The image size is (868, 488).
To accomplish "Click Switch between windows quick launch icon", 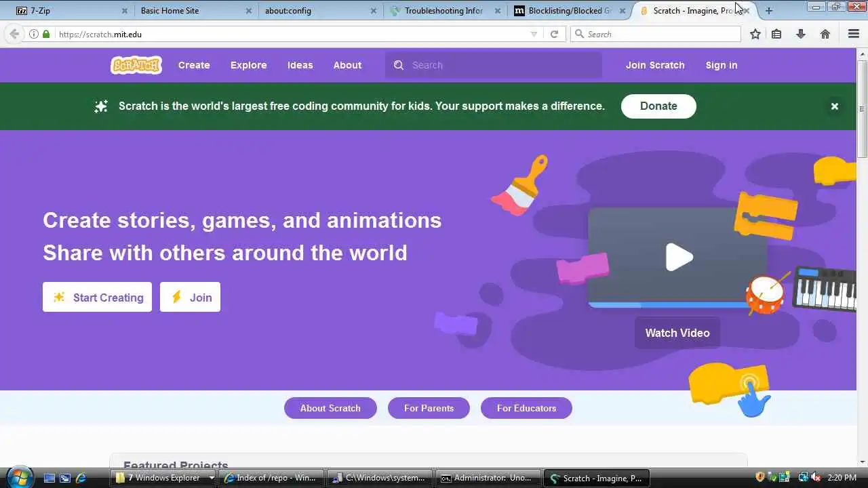I will 65,478.
